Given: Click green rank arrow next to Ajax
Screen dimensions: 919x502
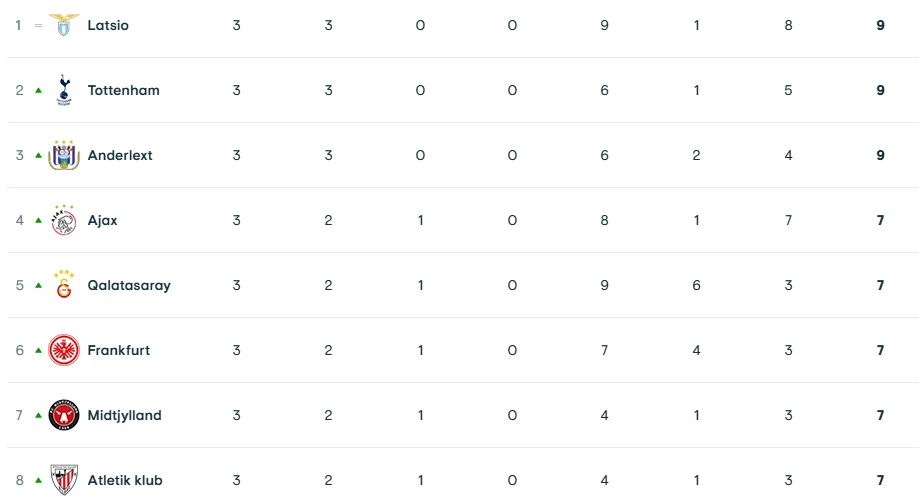Looking at the screenshot, I should (x=39, y=220).
